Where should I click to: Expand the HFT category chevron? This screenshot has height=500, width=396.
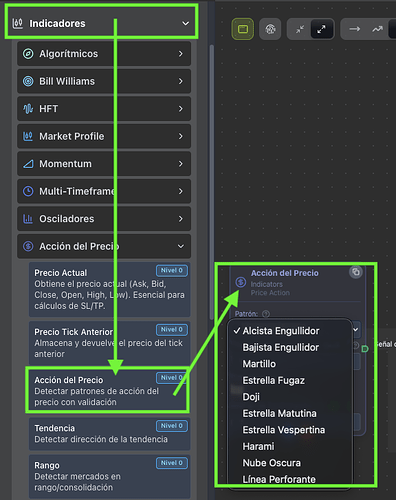click(181, 109)
